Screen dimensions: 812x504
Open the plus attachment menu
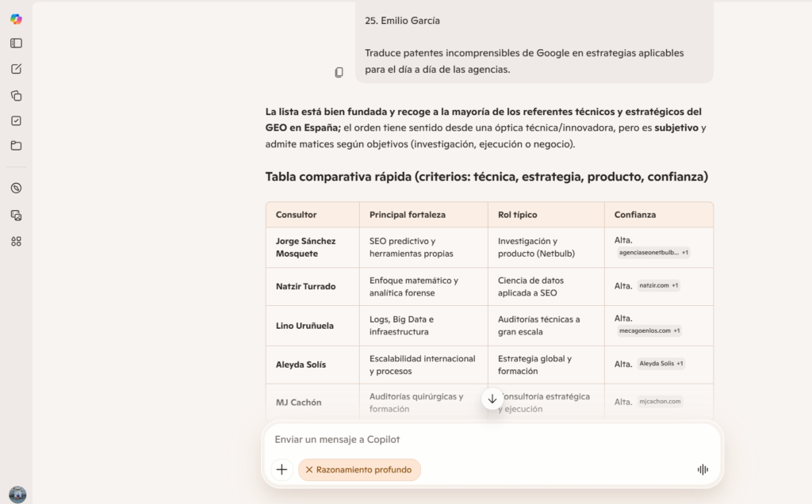click(x=282, y=470)
